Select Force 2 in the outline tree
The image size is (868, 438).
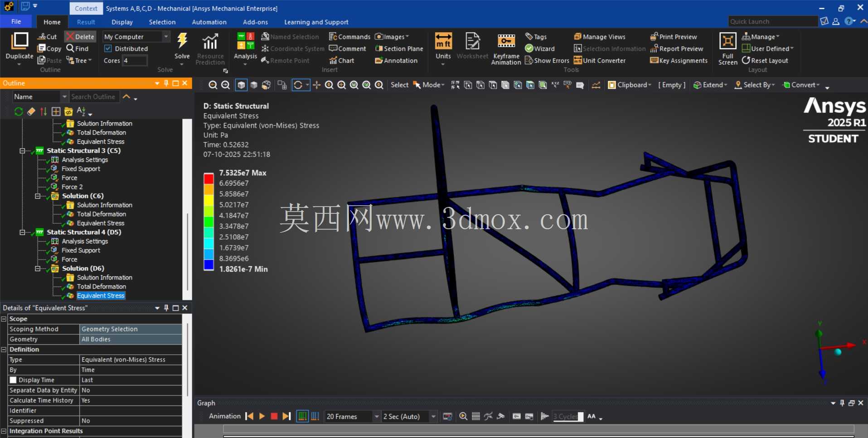(72, 187)
